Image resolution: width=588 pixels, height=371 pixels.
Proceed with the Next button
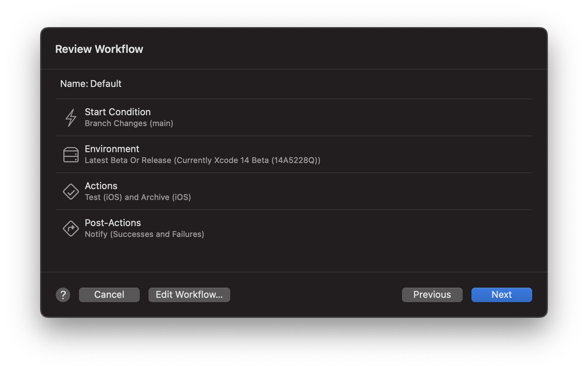point(502,295)
